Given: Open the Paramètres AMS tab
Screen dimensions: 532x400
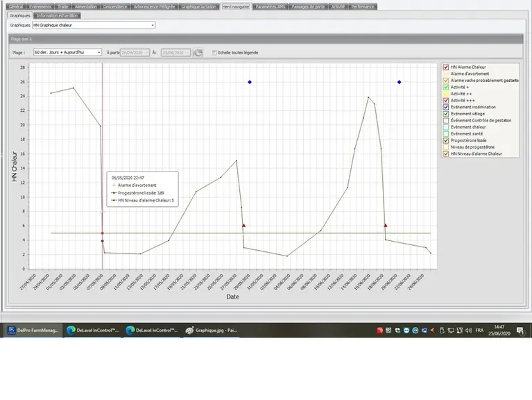Looking at the screenshot, I should tap(270, 6).
